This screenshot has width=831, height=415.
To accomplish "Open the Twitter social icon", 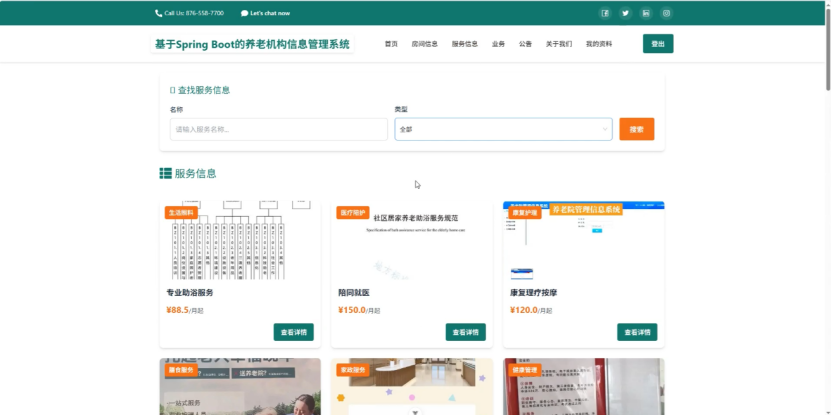I will [x=625, y=13].
